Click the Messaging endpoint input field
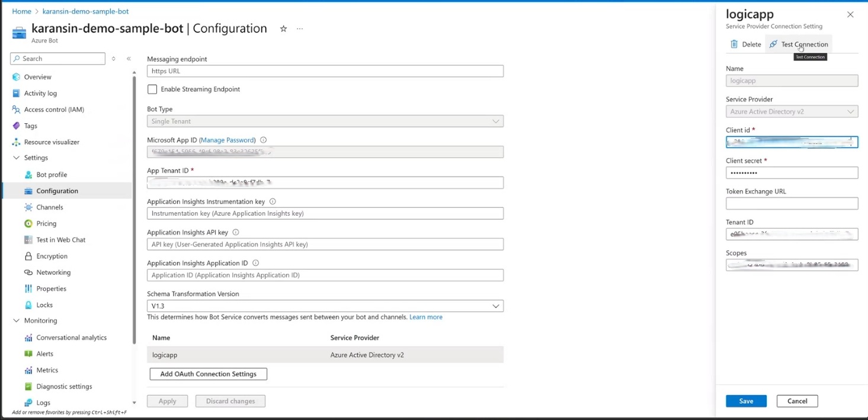This screenshot has height=420, width=868. (325, 70)
